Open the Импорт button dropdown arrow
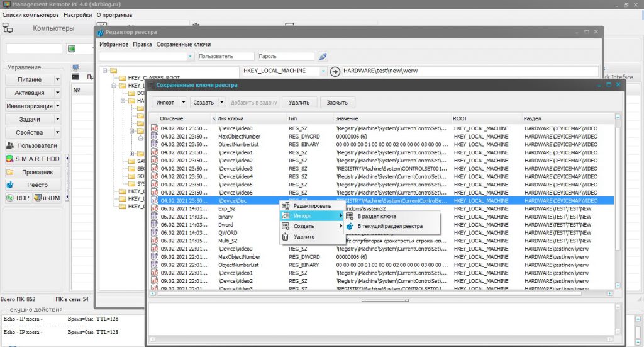Screen dimensions: 644x347 184,103
